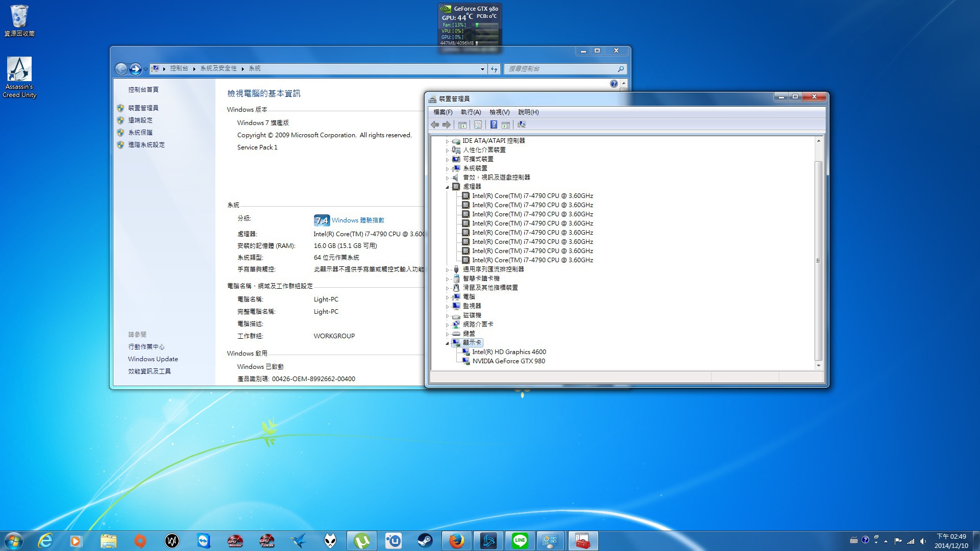Expand 可攜式裝置 node
The height and width of the screenshot is (551, 980).
coord(447,160)
